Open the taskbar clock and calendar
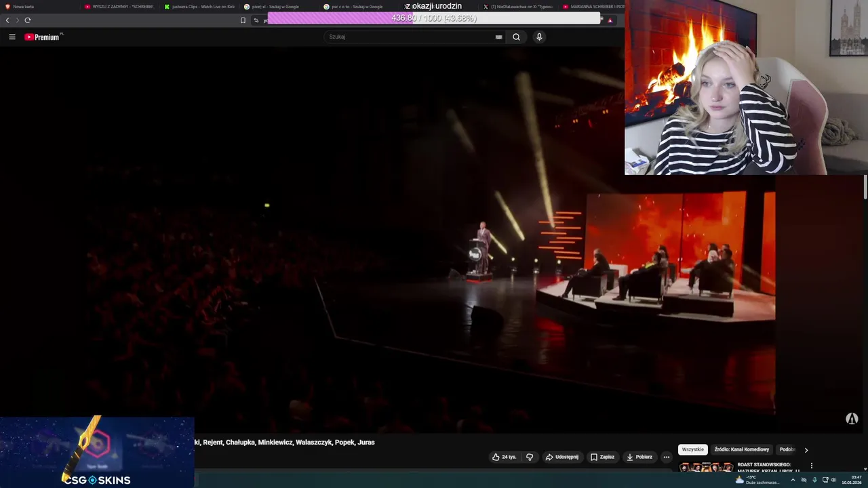The height and width of the screenshot is (488, 868). (852, 480)
